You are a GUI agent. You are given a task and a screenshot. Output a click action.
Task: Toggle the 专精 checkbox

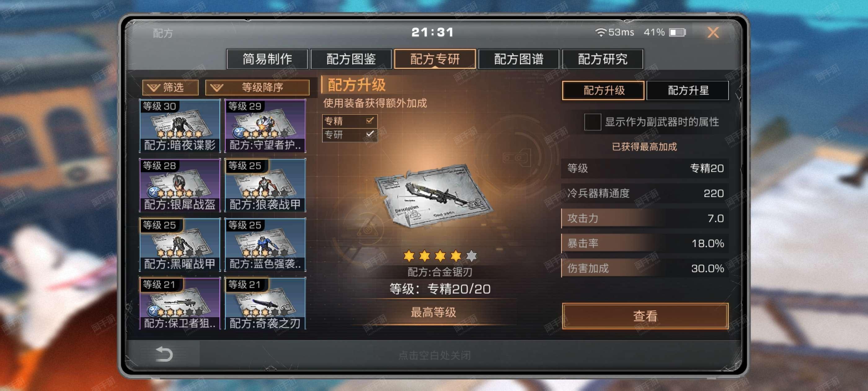370,120
